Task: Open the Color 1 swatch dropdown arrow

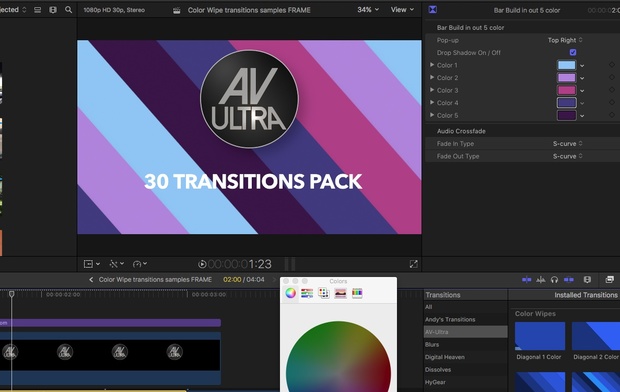Action: click(582, 66)
